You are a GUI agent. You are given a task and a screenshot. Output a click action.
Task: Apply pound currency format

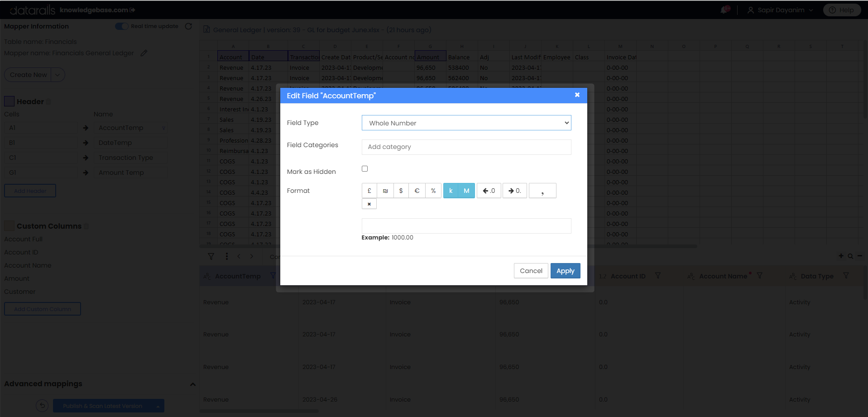coord(369,191)
